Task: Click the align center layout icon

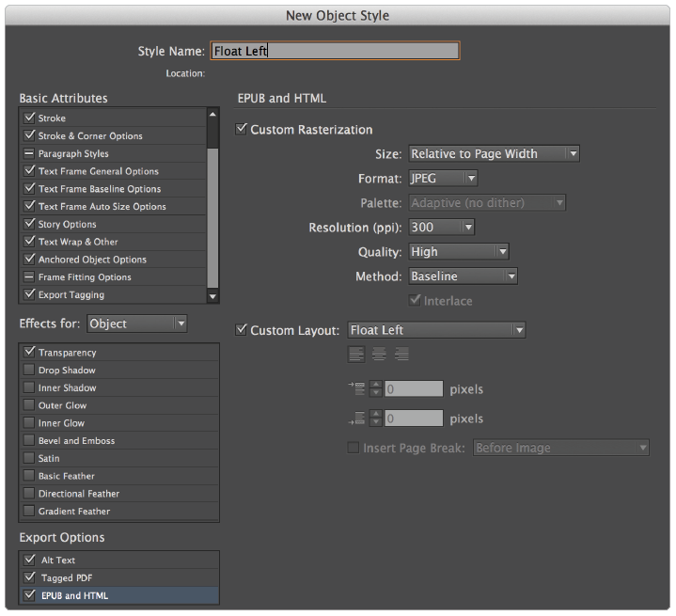Action: pos(379,355)
